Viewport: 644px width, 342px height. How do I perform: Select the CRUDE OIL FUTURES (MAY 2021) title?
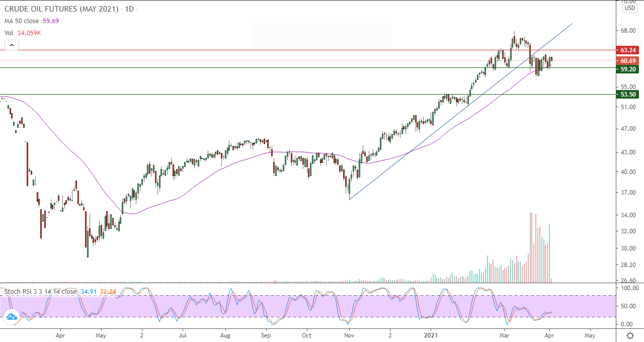coord(62,9)
